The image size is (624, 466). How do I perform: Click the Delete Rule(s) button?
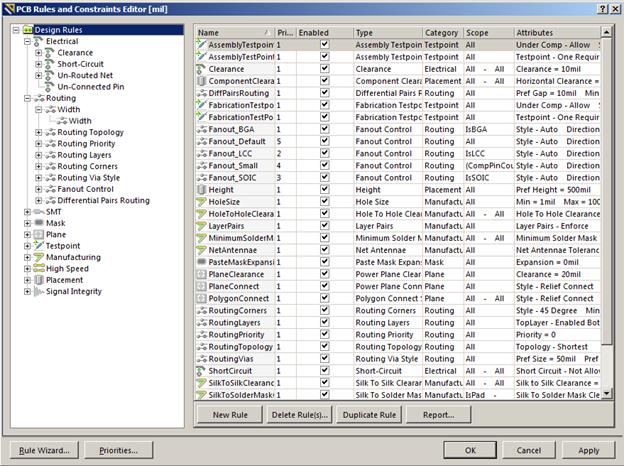click(x=300, y=415)
